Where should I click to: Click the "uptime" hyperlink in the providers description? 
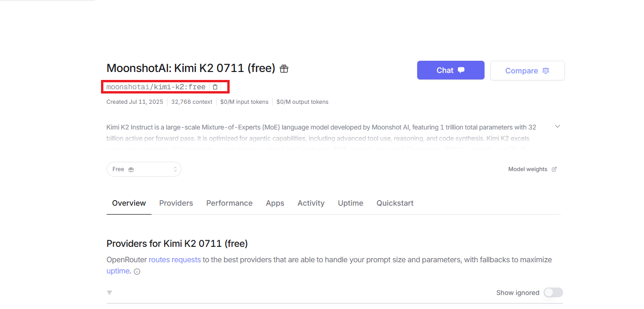(x=117, y=271)
